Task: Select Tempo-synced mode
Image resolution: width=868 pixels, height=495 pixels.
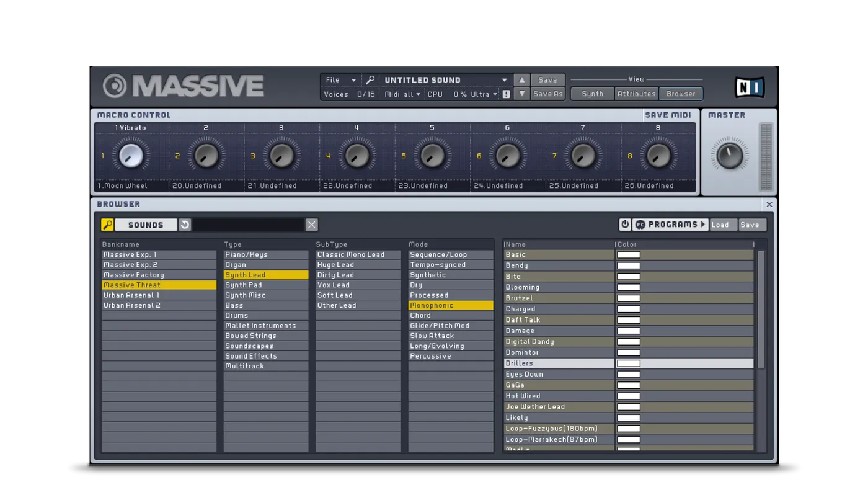Action: point(451,265)
